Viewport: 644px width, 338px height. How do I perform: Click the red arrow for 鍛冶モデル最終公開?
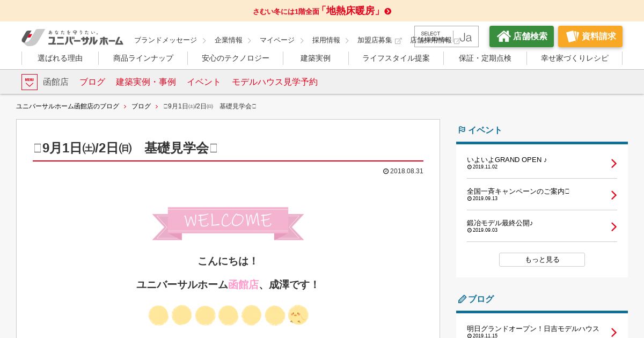(614, 227)
